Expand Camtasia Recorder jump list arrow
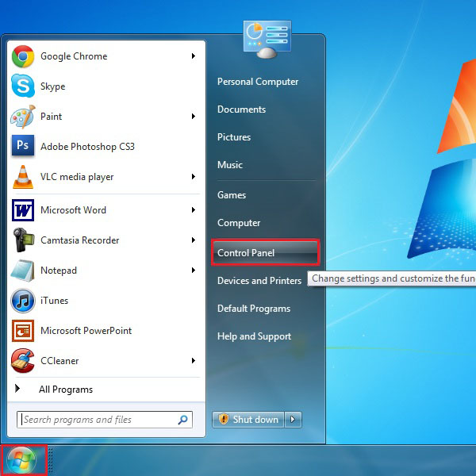Image resolution: width=476 pixels, height=476 pixels. click(x=193, y=240)
